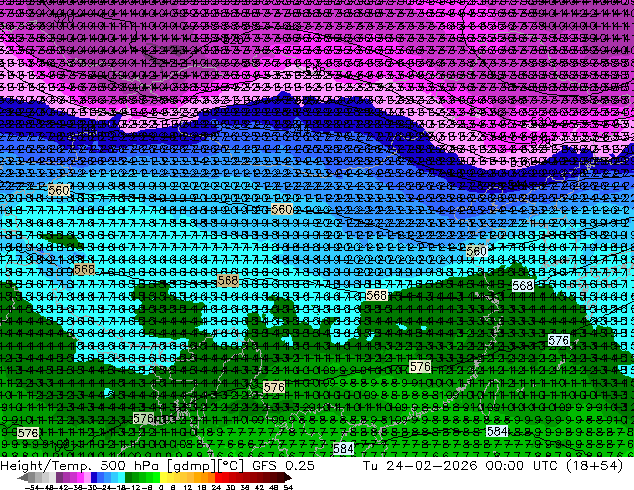
Task: Click the '-54' minimum value on the scale
Action: click(32, 488)
